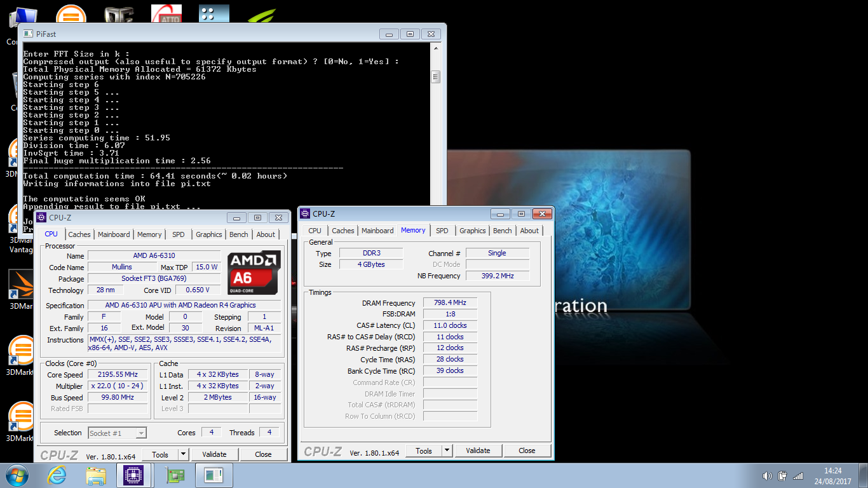
Task: Open the volume speaker icon in system tray
Action: tap(767, 476)
